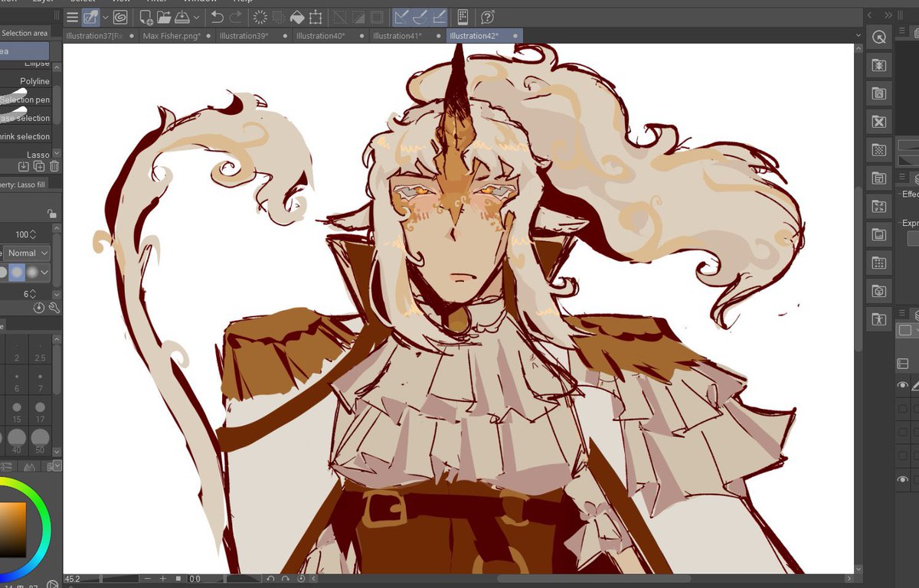Viewport: 919px width, 588px height.
Task: Click the X-marked material icon in right dock
Action: point(879,122)
